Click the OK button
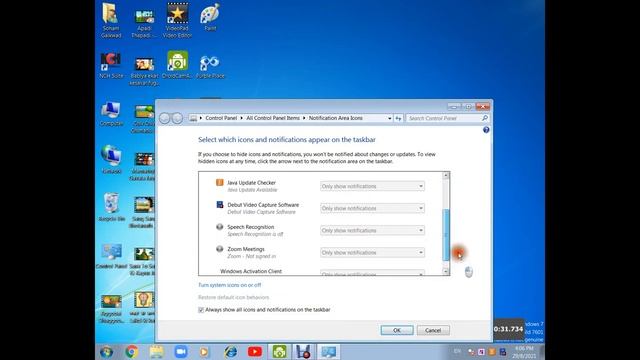The height and width of the screenshot is (360, 640). (397, 330)
